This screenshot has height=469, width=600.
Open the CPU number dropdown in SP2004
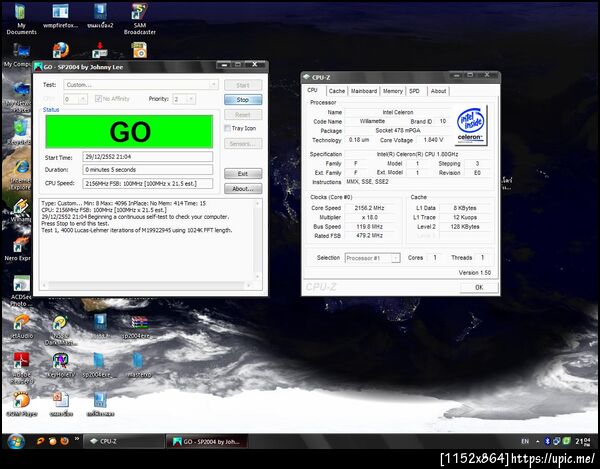click(x=75, y=99)
